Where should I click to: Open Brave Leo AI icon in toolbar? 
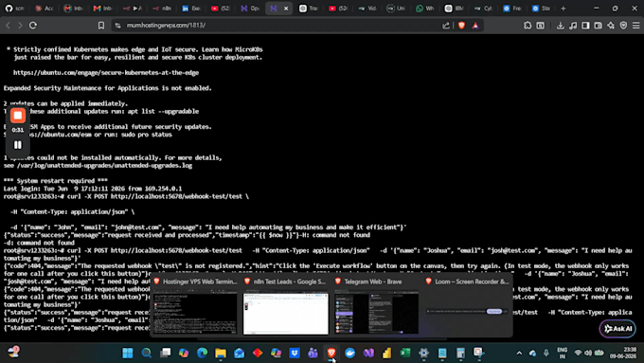point(611,26)
